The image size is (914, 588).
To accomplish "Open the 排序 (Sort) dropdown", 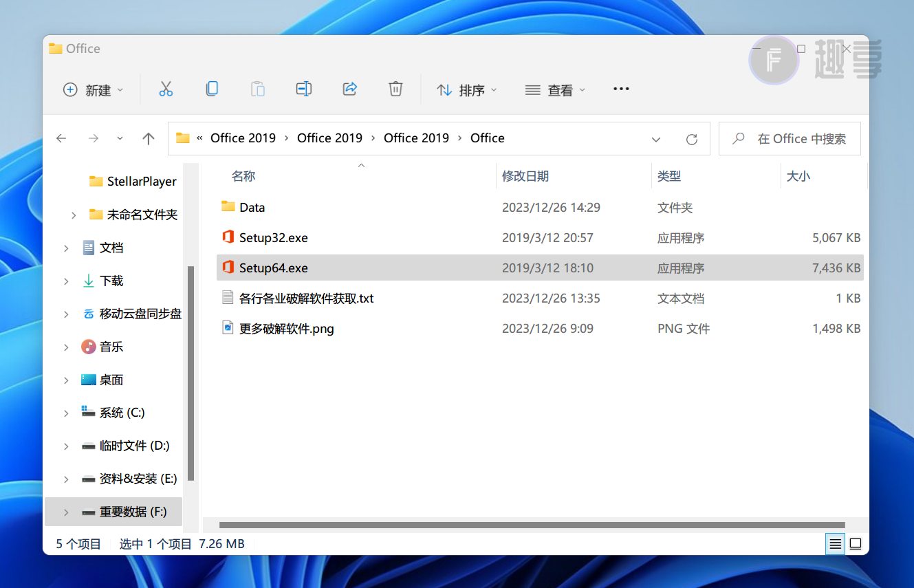I will 466,89.
